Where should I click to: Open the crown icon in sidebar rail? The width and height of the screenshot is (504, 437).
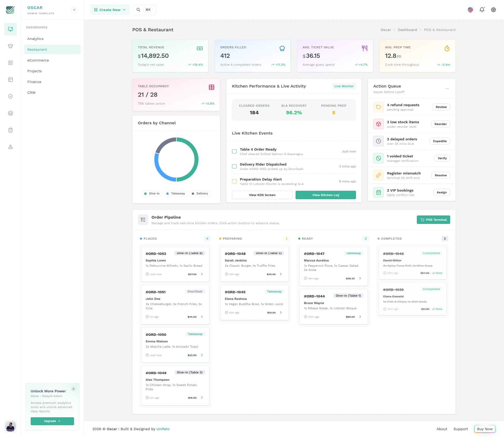[x=10, y=46]
